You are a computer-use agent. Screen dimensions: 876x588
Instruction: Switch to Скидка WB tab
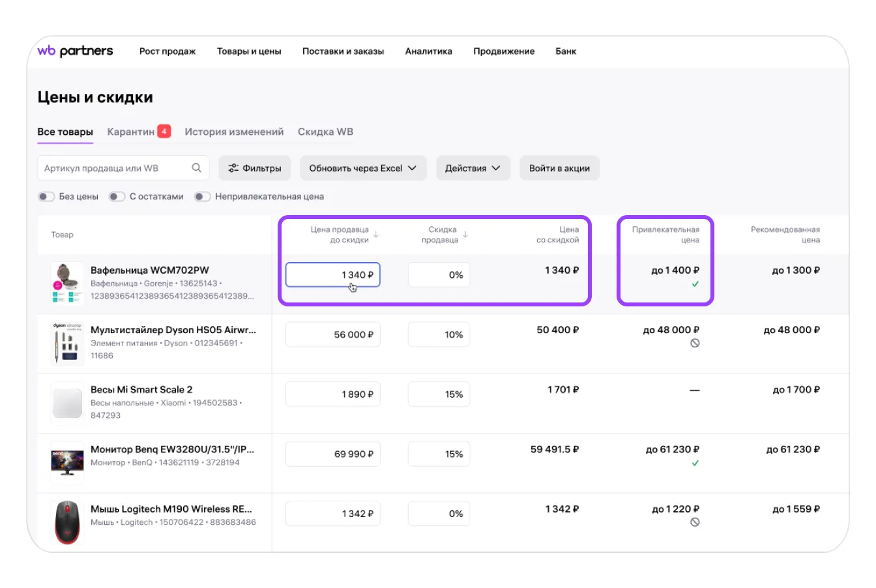pos(325,132)
